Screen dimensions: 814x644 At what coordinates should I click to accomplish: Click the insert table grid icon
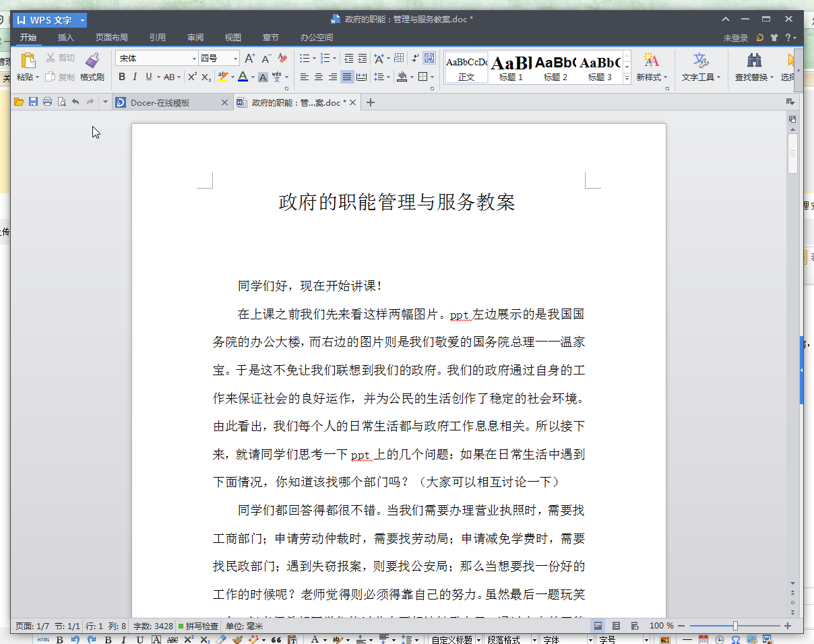399,59
